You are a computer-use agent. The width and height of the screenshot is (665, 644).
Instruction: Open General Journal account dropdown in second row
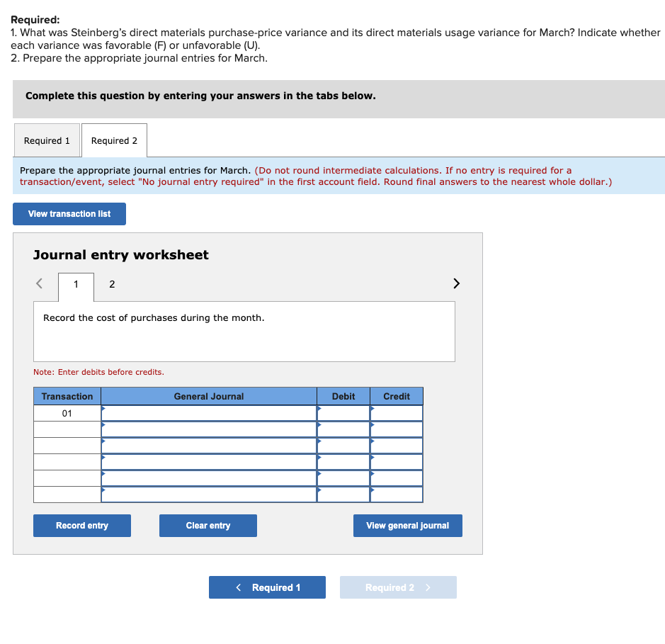[209, 429]
